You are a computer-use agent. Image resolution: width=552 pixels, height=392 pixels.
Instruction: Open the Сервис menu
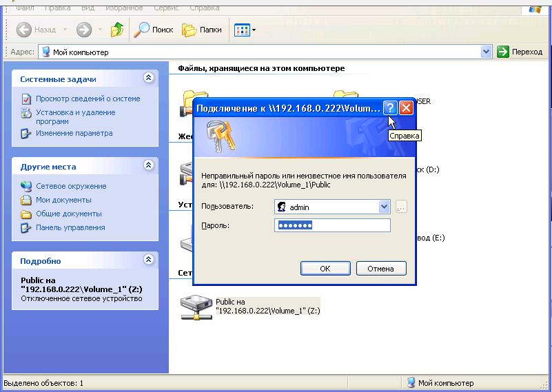[x=166, y=8]
